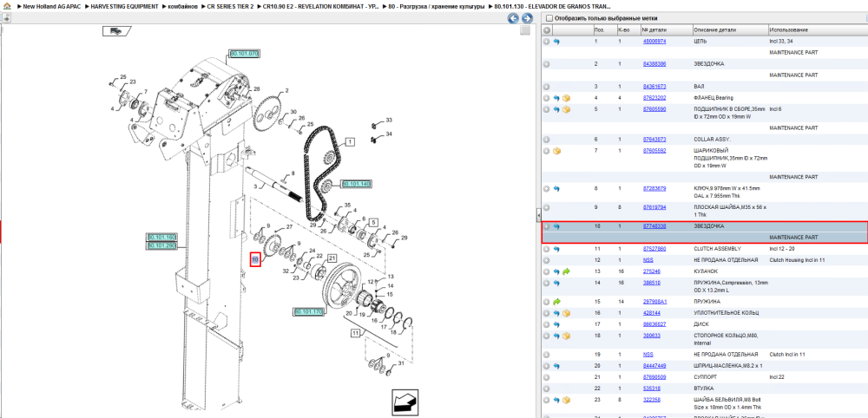Go to the home page icon
This screenshot has width=868, height=418.
click(7, 7)
